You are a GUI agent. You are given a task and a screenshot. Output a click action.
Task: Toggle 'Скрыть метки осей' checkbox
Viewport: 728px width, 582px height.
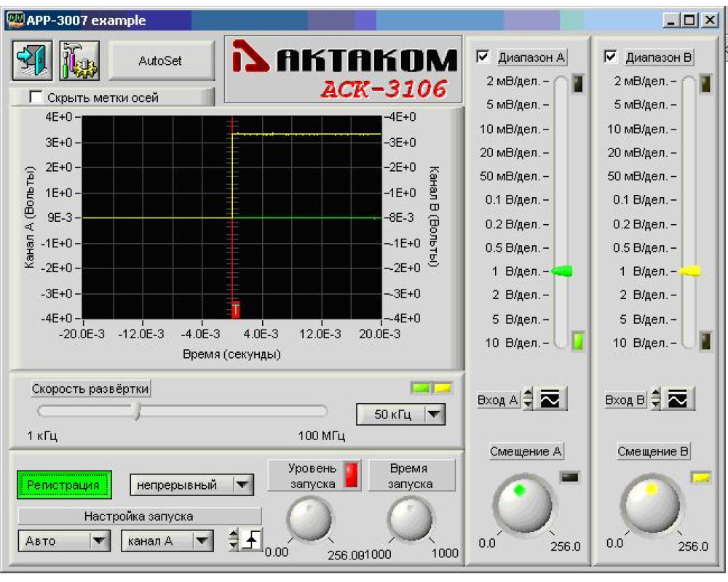[36, 97]
